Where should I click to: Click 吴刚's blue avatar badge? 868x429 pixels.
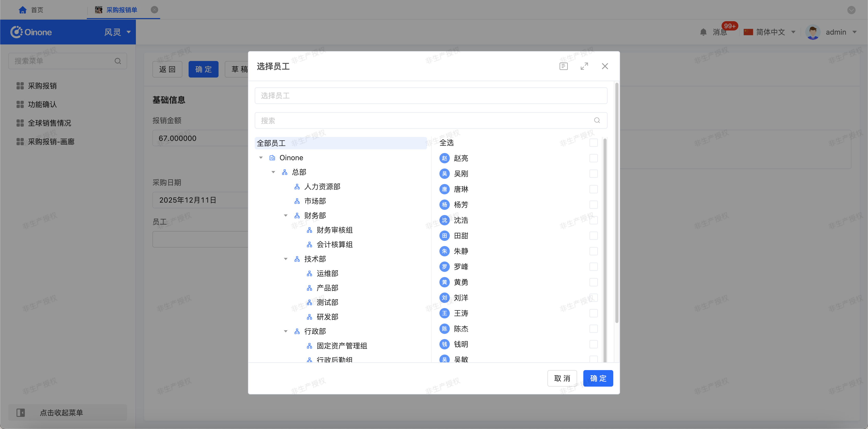pyautogui.click(x=444, y=174)
